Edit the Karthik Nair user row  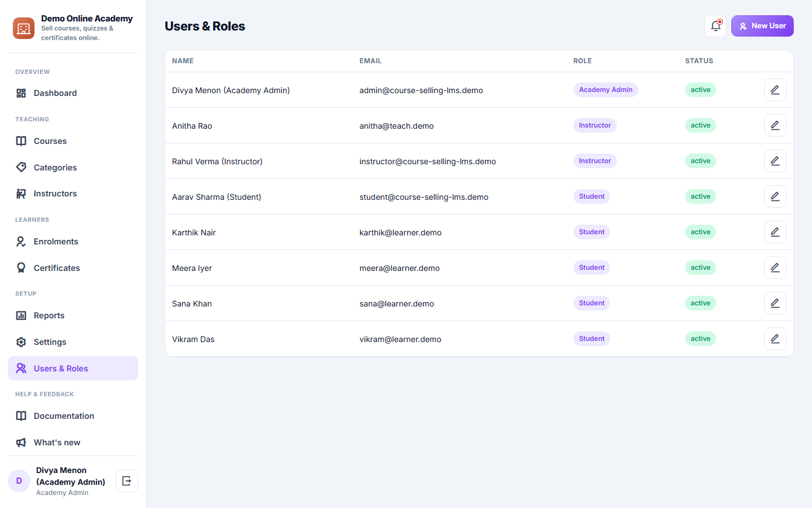(775, 232)
